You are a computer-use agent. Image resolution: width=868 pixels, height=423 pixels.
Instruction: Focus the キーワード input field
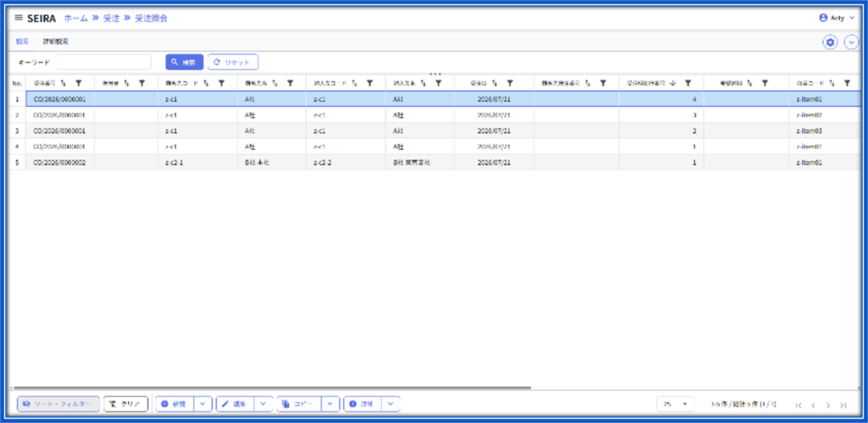click(103, 62)
